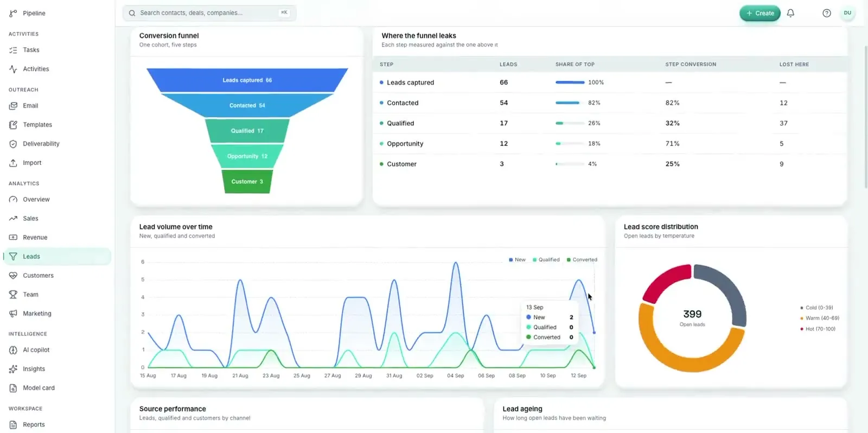Click the Import upload icon
The width and height of the screenshot is (868, 433).
tap(13, 163)
